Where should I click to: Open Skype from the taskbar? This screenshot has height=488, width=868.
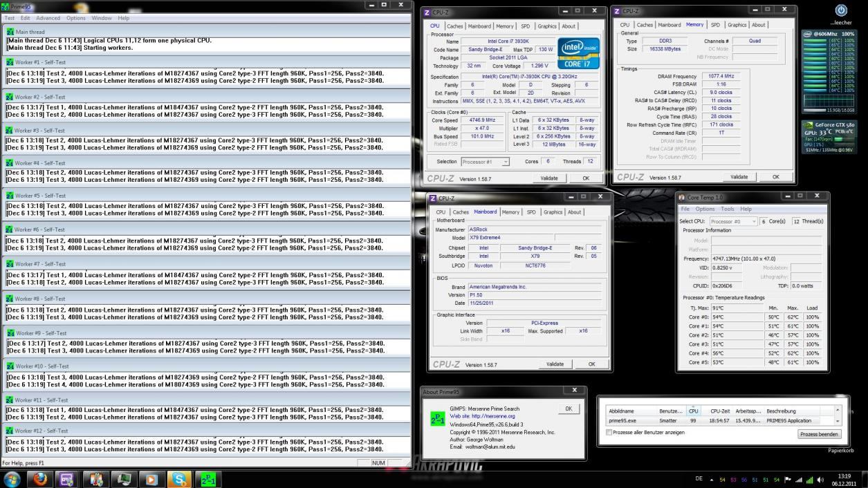[x=180, y=478]
